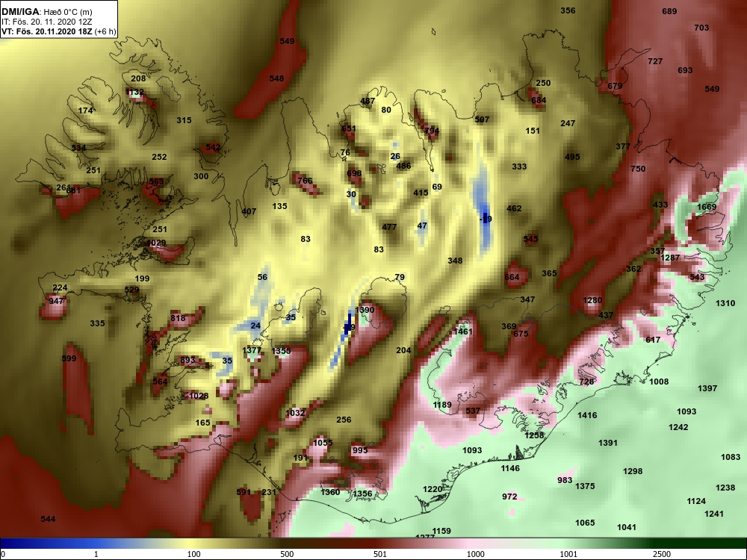The height and width of the screenshot is (560, 747).
Task: Click the map value '703'
Action: point(701,28)
